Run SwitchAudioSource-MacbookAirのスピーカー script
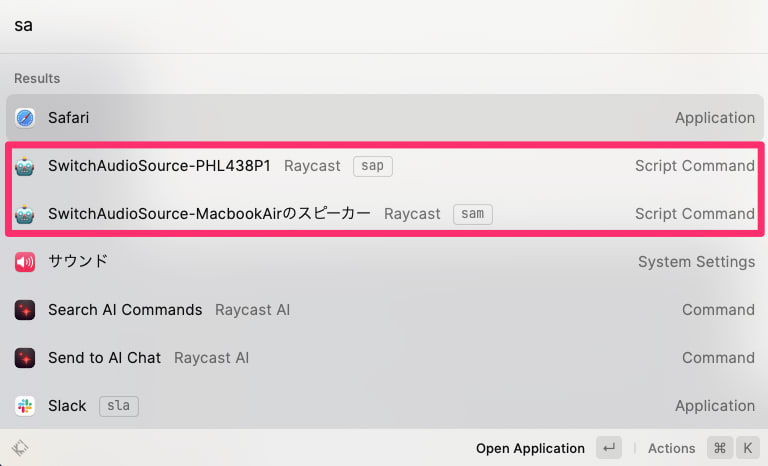Viewport: 768px width, 466px height. [x=384, y=214]
